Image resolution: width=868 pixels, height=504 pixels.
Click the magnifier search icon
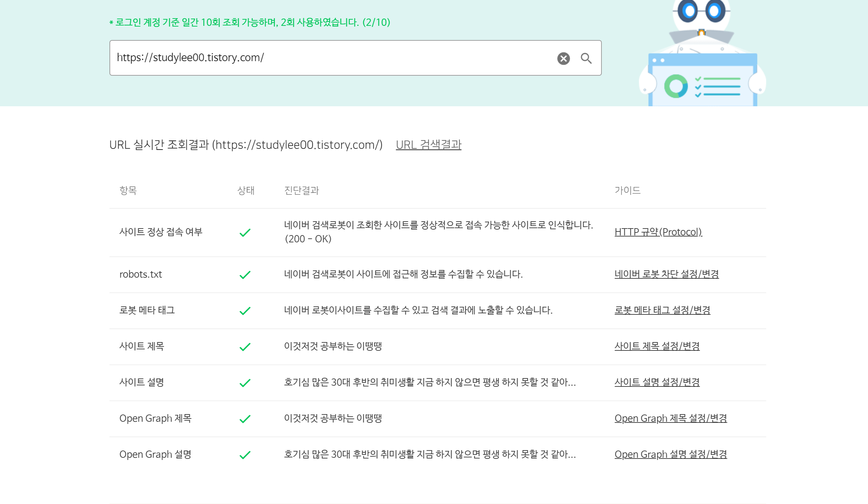pyautogui.click(x=586, y=58)
